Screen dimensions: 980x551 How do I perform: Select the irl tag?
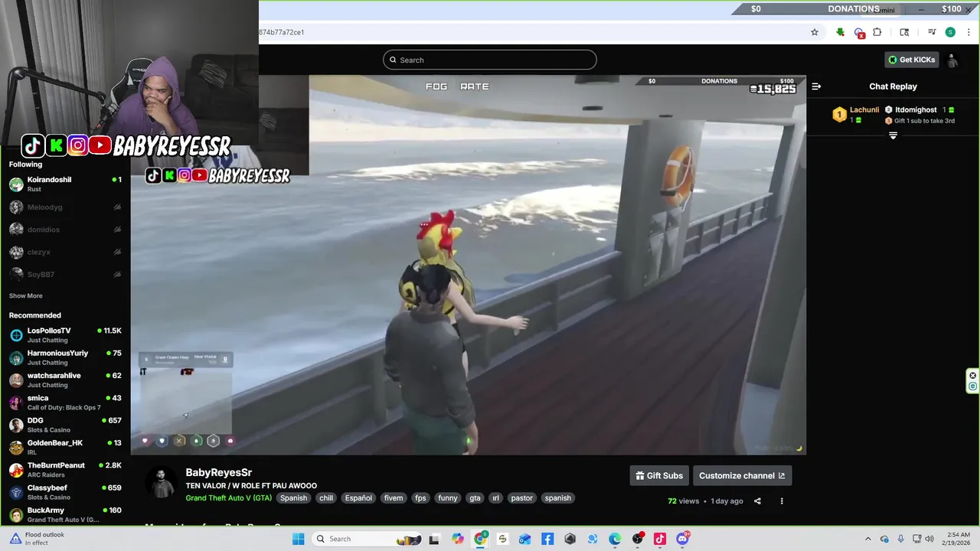point(496,497)
